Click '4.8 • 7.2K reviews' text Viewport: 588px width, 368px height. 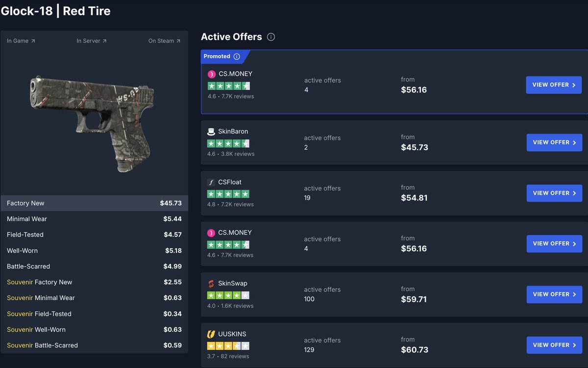(231, 205)
